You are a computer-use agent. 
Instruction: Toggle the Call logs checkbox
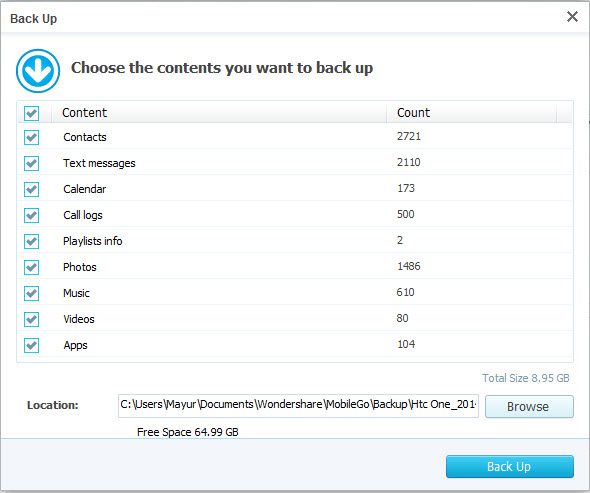pos(31,215)
